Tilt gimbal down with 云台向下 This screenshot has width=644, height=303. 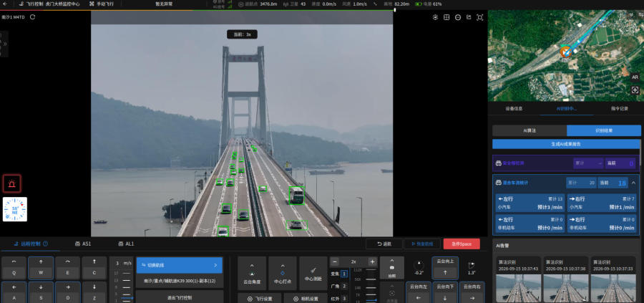point(445,293)
